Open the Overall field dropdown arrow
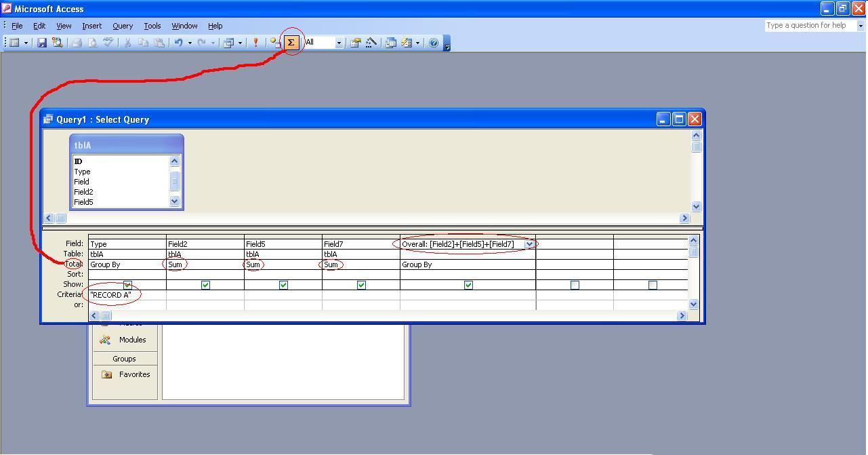This screenshot has width=868, height=455. point(529,244)
